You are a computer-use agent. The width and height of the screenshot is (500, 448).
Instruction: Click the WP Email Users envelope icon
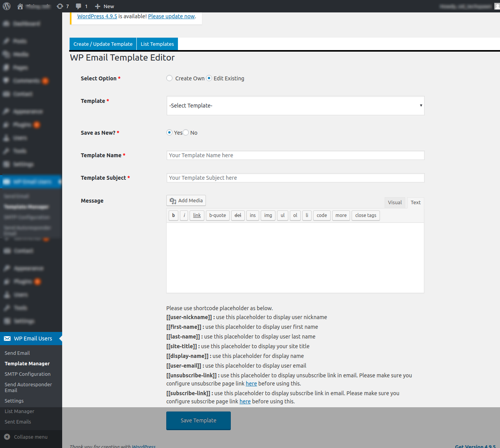7,339
